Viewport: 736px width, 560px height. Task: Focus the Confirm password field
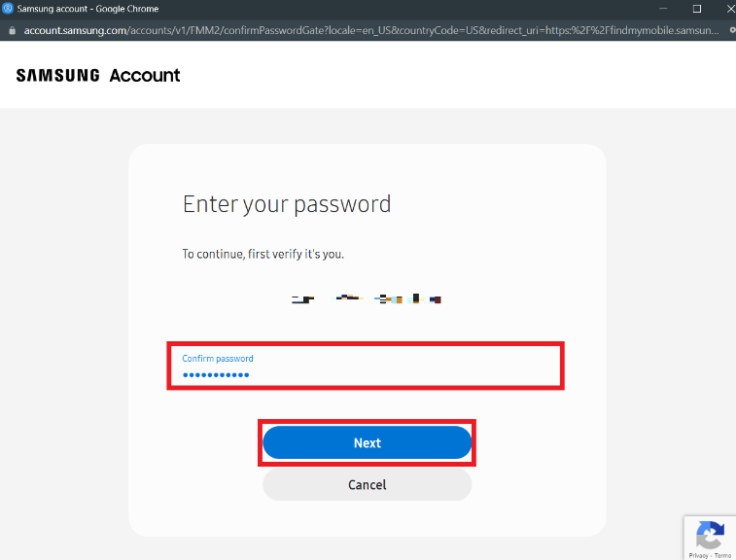click(366, 367)
